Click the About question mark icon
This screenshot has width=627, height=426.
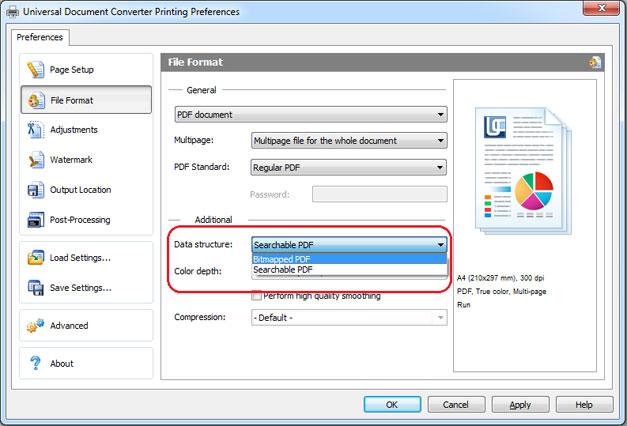(36, 364)
